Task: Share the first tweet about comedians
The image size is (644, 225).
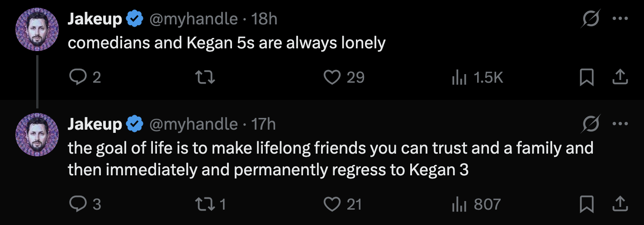Action: click(620, 78)
